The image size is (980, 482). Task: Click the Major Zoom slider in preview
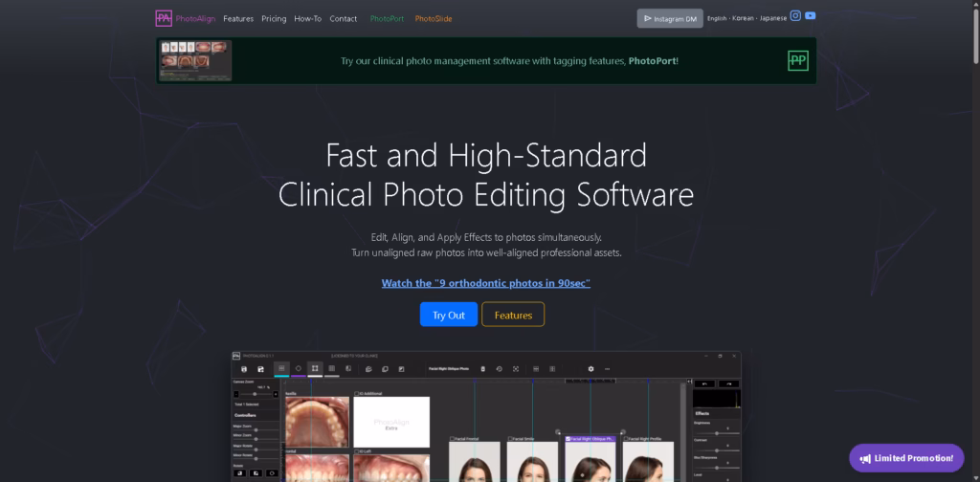click(x=256, y=430)
